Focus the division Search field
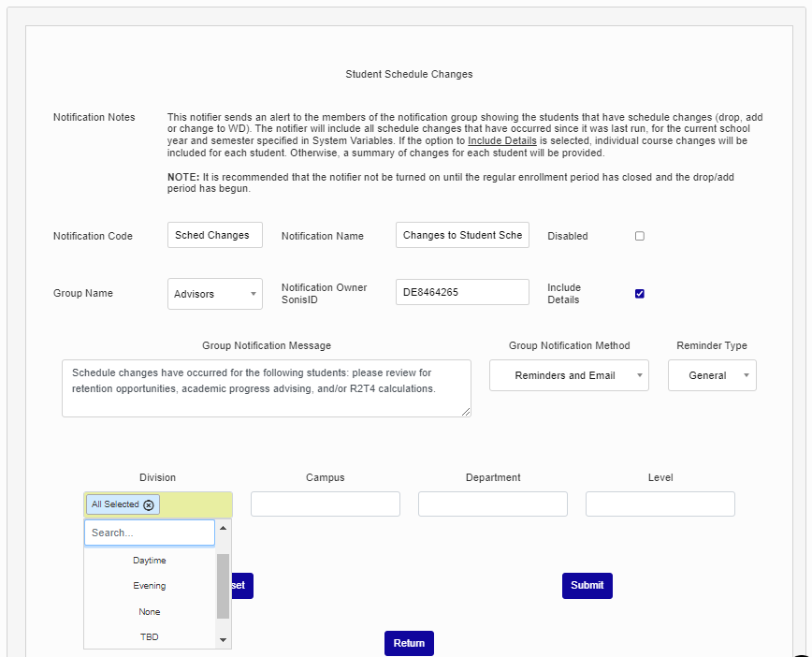 click(x=150, y=533)
